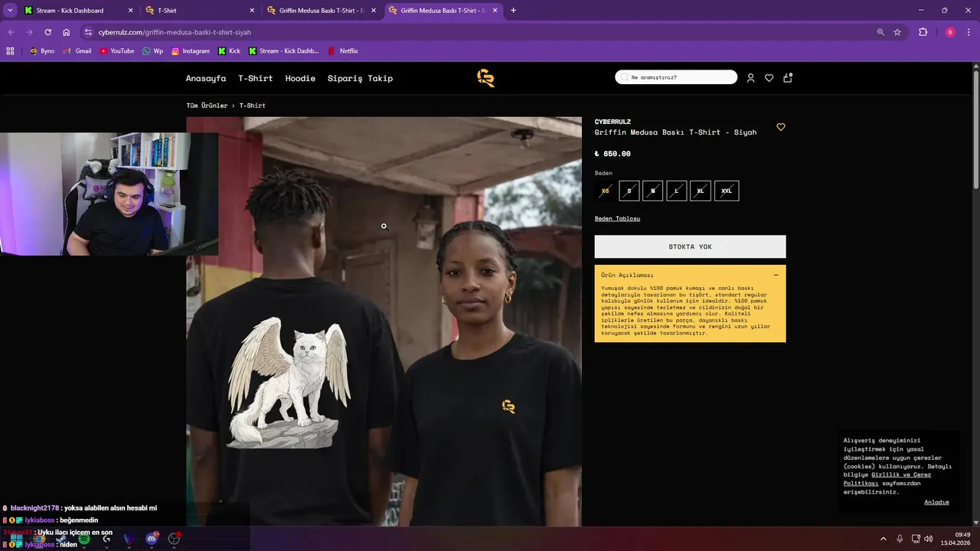Click the Cyberrulz logo in header
Screen dimensions: 980x551
coord(486,78)
